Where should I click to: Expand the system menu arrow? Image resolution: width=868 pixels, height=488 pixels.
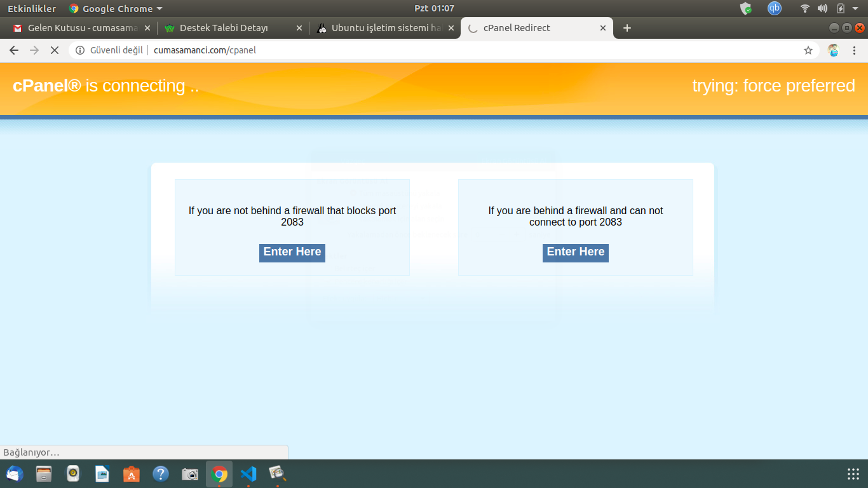[x=855, y=8]
